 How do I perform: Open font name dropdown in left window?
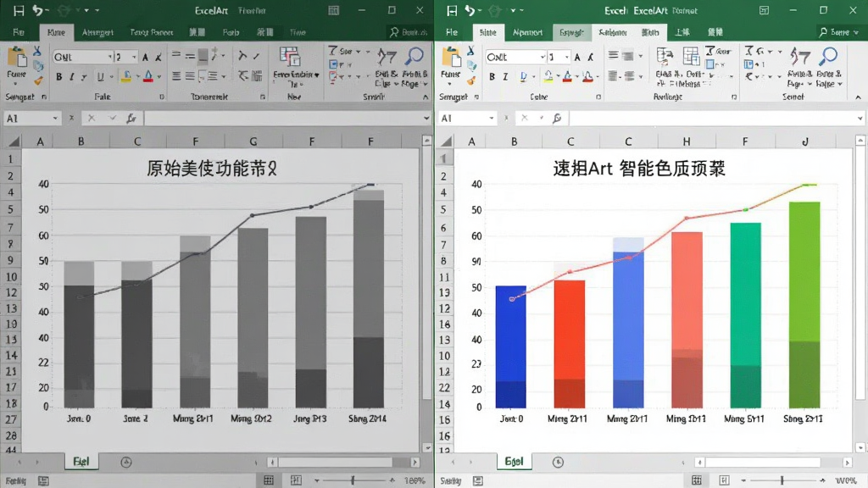[x=109, y=57]
